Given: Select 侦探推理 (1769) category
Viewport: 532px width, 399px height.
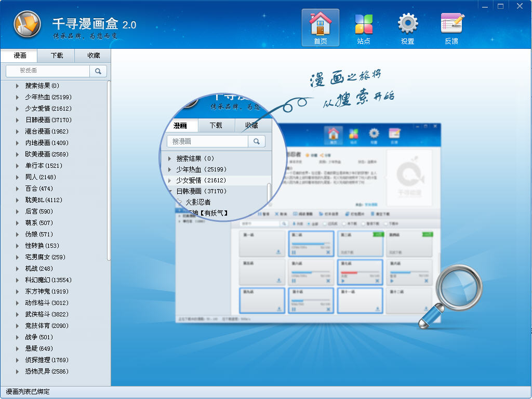Looking at the screenshot, I should 47,360.
